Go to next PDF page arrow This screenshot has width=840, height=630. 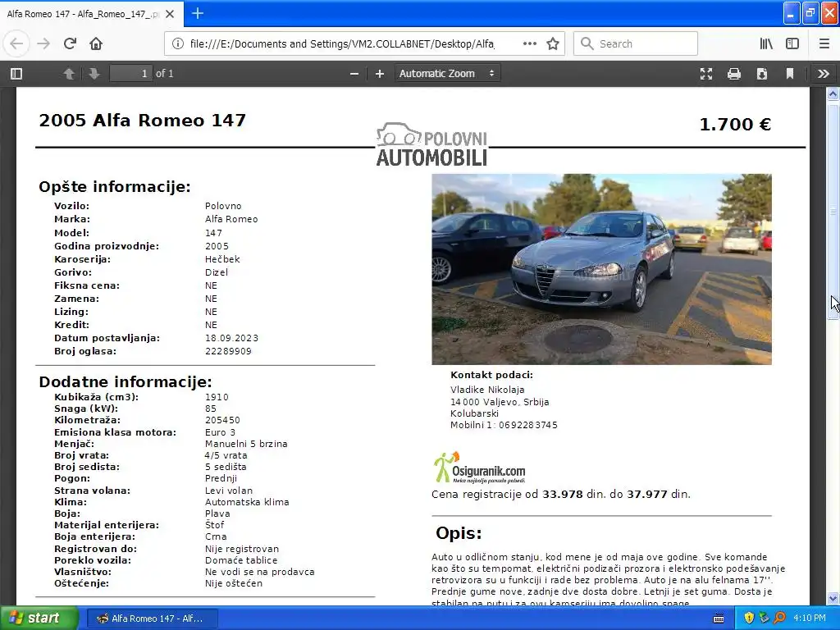coord(94,73)
